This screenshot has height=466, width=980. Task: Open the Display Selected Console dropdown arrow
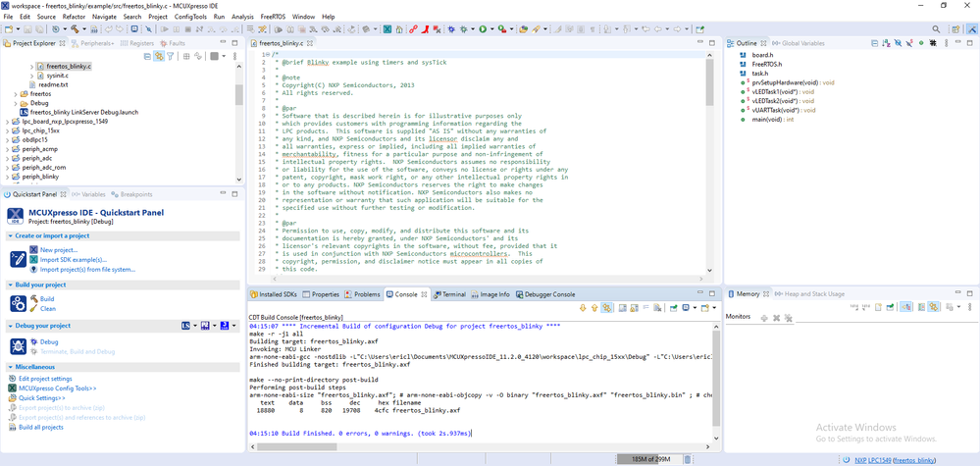pyautogui.click(x=695, y=307)
